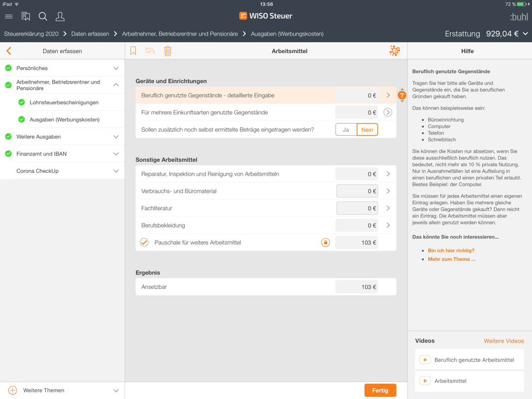Go back with the orange arrow

pyautogui.click(x=9, y=51)
